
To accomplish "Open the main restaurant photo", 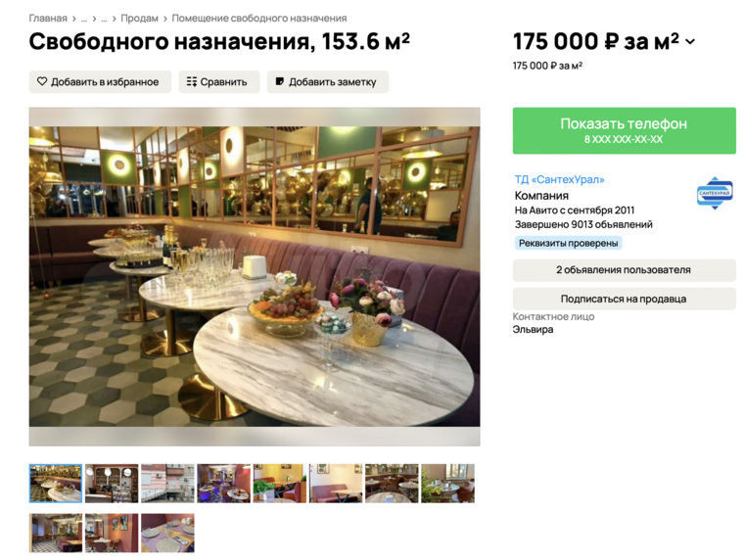I will 255,277.
